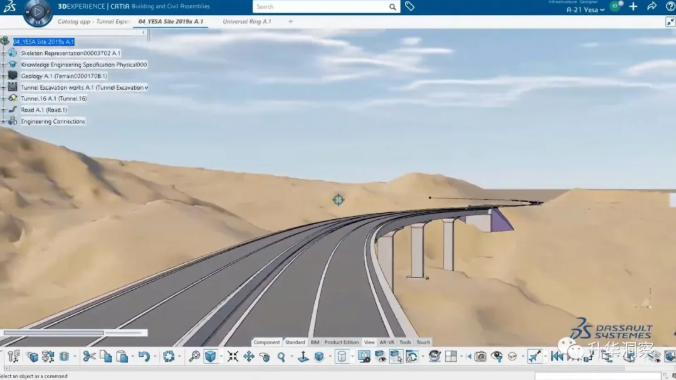Screen dimensions: 676x380
Task: Open the tag (6WTags) icon beside search
Action: 410,6
